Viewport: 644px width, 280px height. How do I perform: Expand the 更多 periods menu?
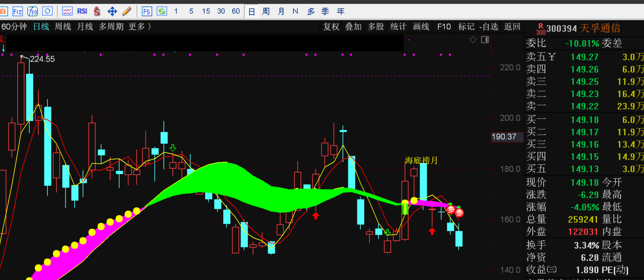coord(140,27)
